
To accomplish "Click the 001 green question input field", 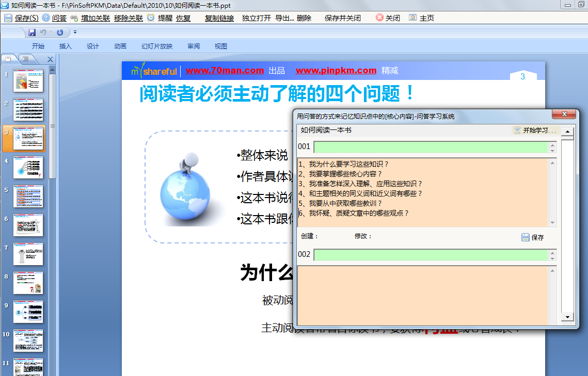I will pyautogui.click(x=431, y=148).
